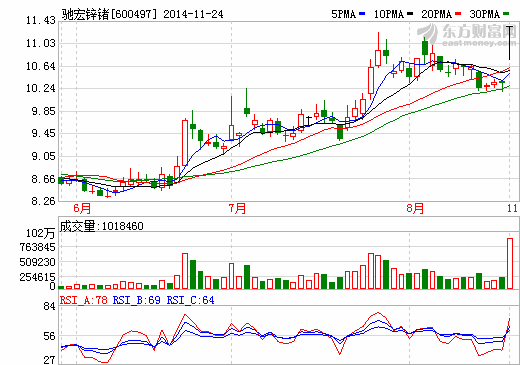Viewport: 520px width, 365px height.
Task: Click the 10.64 price axis label
Action: coord(41,66)
